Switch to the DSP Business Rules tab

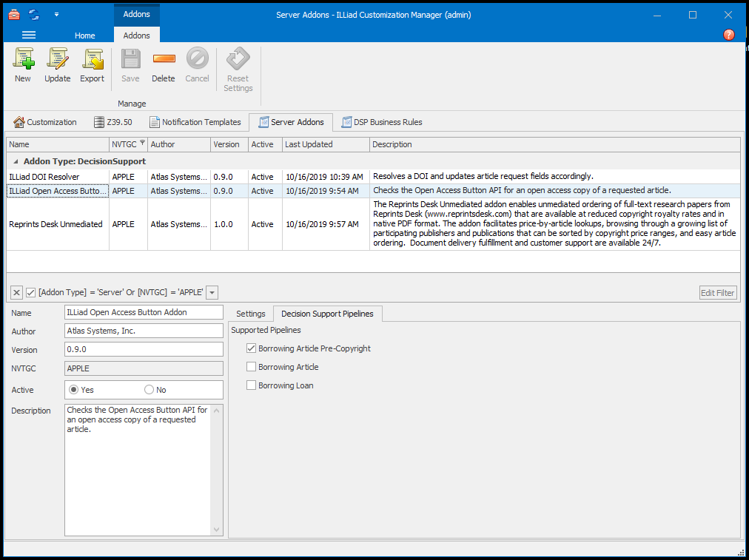point(381,122)
